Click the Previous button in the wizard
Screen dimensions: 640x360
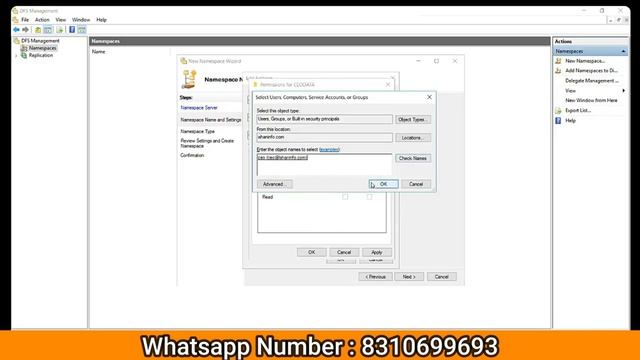(x=376, y=277)
